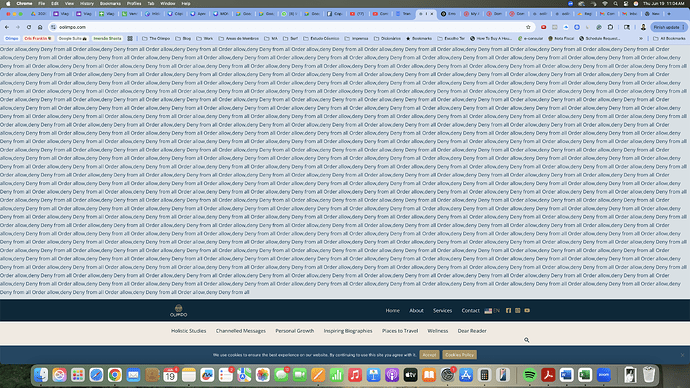Click the website search magnifier icon
This screenshot has width=690, height=388.
(x=526, y=340)
